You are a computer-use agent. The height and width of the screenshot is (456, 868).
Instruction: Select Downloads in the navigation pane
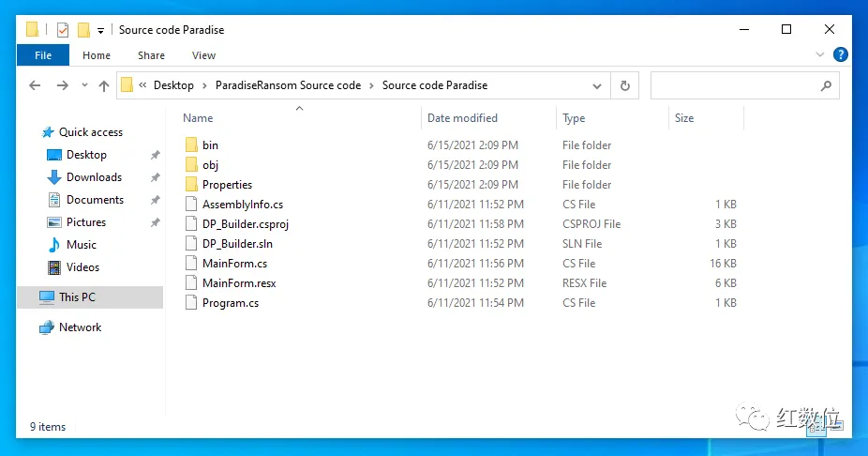point(94,177)
